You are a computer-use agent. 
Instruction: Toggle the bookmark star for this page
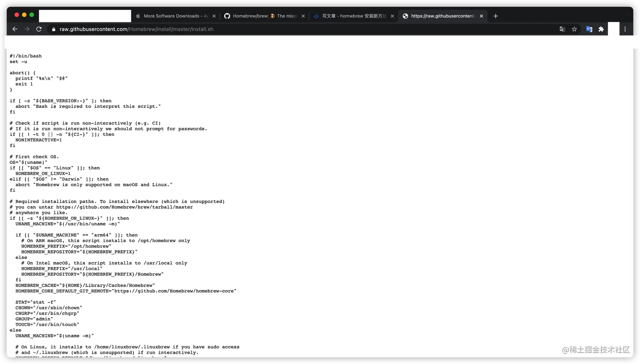pyautogui.click(x=574, y=29)
